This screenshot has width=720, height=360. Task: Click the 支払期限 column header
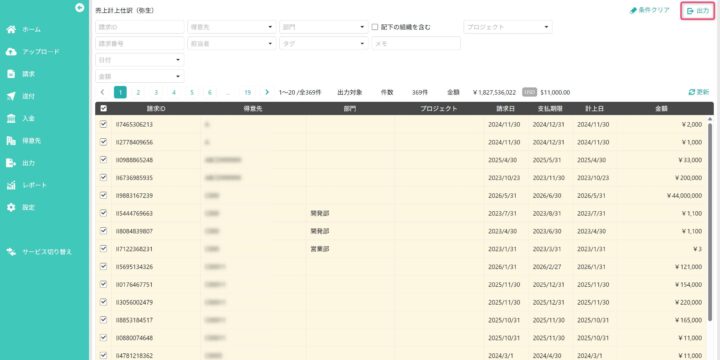[550, 109]
